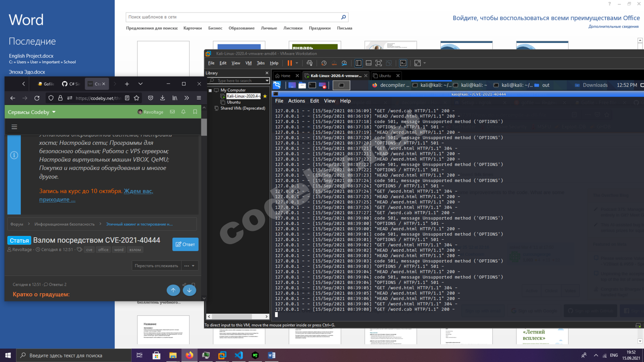644x362 pixels.
Task: Toggle bookmark star in Firefox address bar
Action: tap(136, 98)
